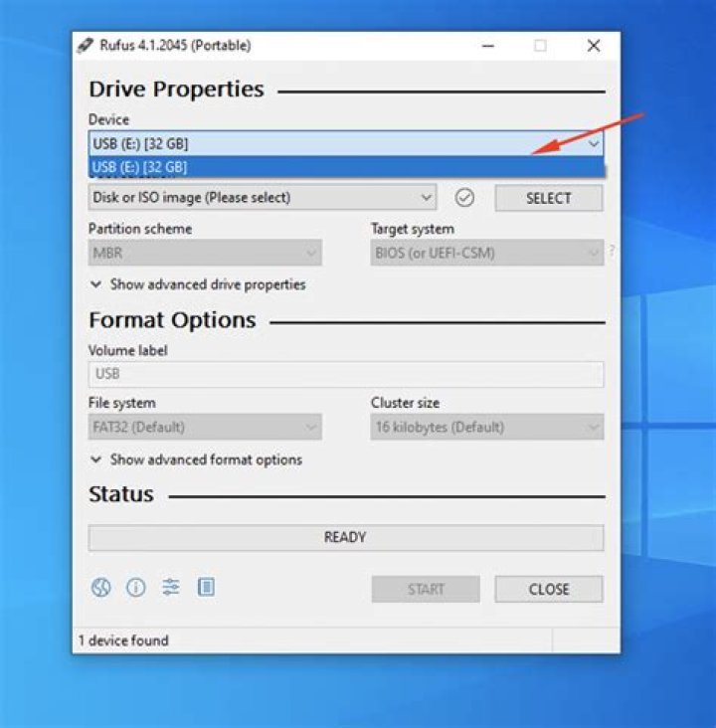Click the Format Options heading
Viewport: 716px width, 728px height.
click(172, 320)
